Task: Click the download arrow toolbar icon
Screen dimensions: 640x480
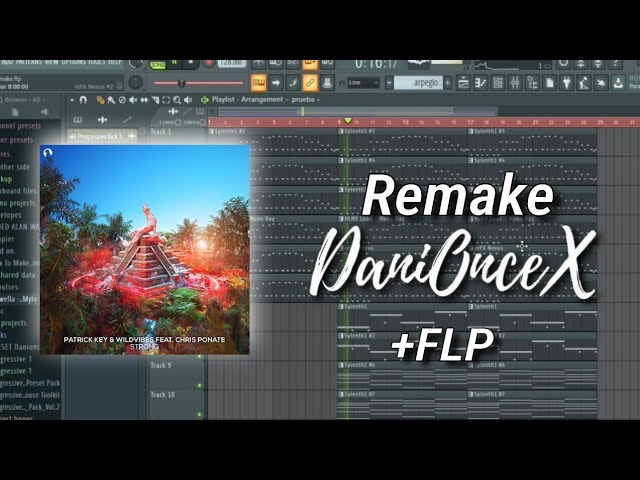Action: 618,83
